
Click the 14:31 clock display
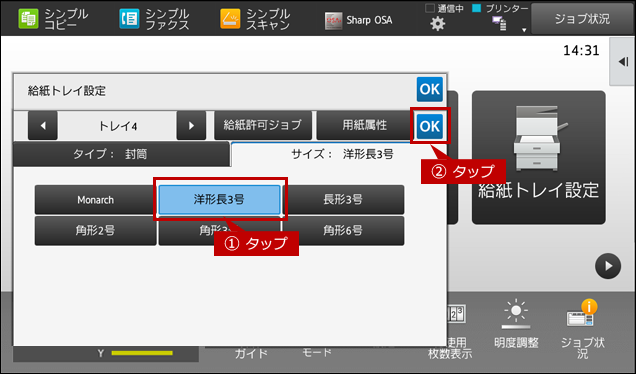coord(581,51)
